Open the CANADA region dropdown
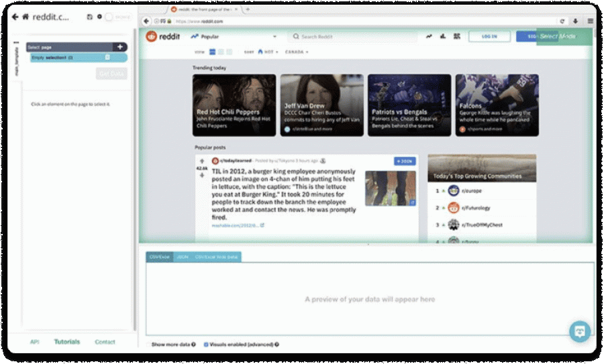Image resolution: width=604 pixels, height=364 pixels. point(297,52)
